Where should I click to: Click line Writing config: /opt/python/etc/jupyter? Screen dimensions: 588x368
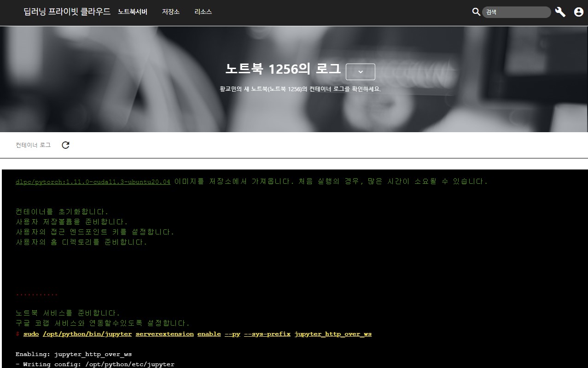95,364
